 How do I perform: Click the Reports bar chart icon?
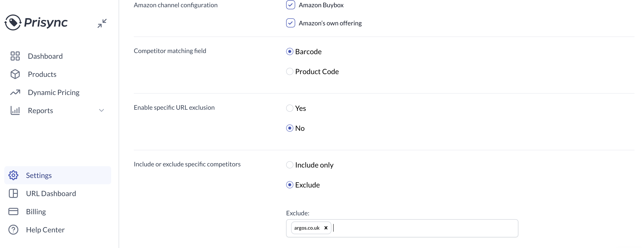15,110
